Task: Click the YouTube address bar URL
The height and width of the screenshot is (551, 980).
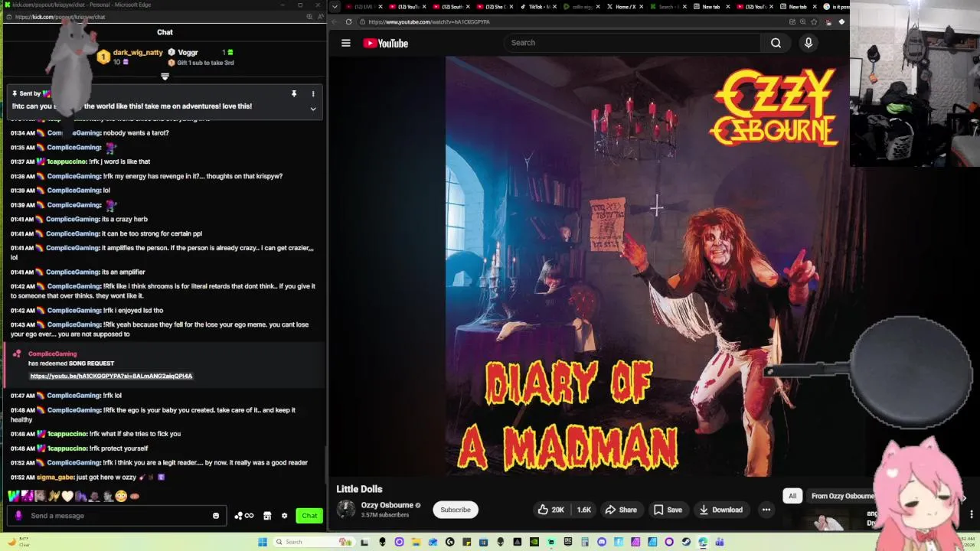Action: pos(429,21)
